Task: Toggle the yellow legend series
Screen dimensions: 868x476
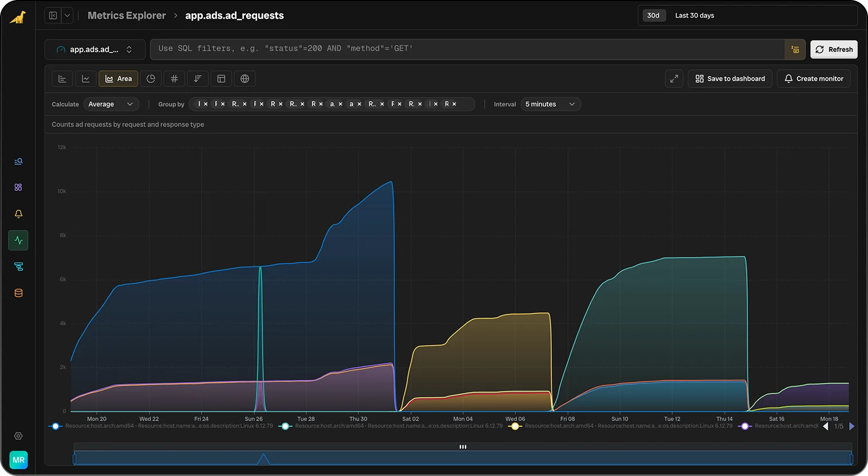Action: pyautogui.click(x=515, y=426)
